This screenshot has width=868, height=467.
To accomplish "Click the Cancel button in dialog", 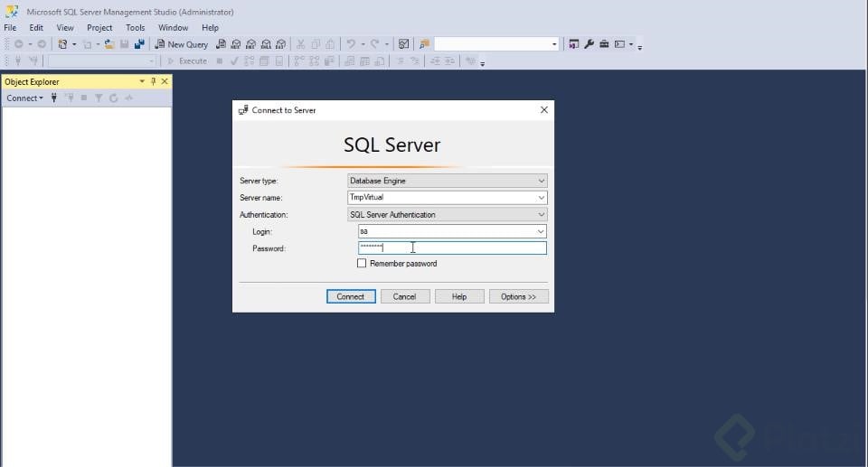I will tap(405, 296).
